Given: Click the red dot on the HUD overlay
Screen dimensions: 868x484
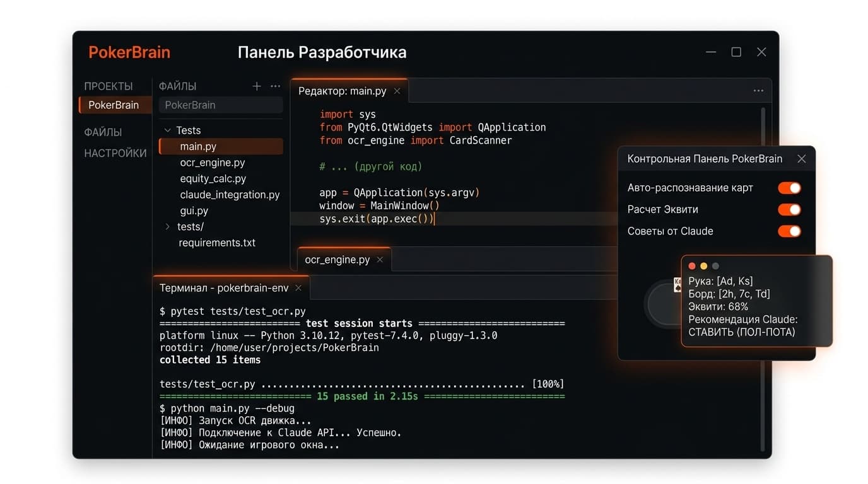Looking at the screenshot, I should pyautogui.click(x=691, y=266).
